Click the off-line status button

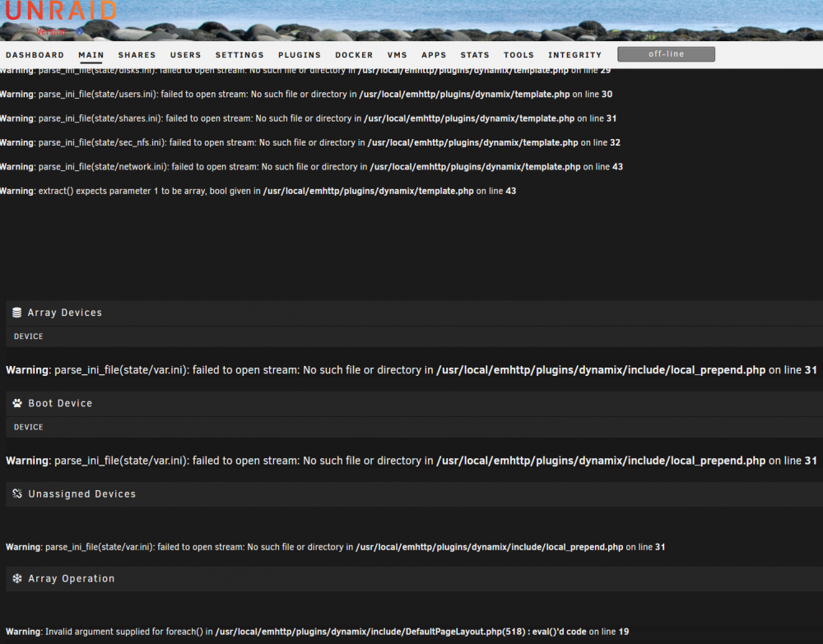pyautogui.click(x=666, y=54)
